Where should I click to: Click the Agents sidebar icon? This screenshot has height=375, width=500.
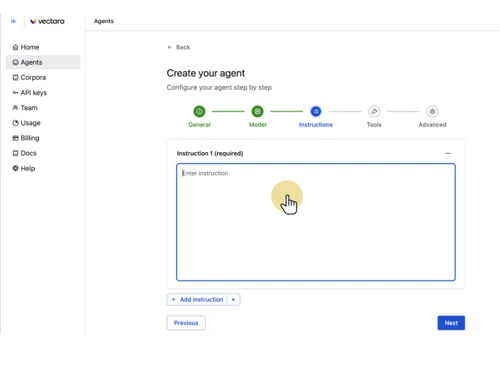15,62
